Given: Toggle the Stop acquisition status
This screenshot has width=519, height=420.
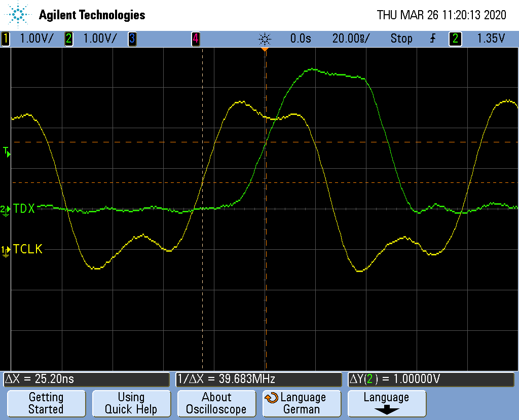Looking at the screenshot, I should coord(401,39).
